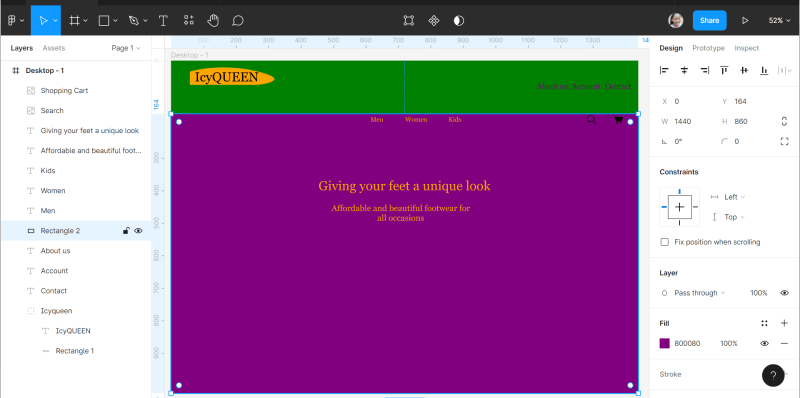Click the Create component icon

click(x=434, y=20)
